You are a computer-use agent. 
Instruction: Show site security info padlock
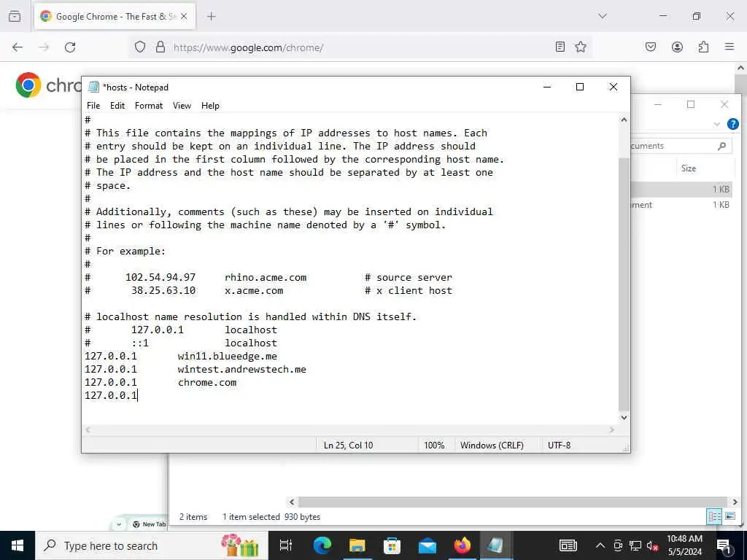click(160, 47)
